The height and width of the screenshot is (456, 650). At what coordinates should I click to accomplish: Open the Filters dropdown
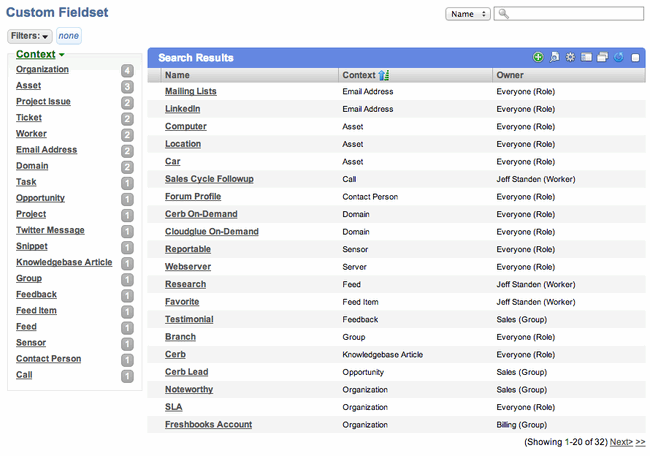[x=29, y=36]
